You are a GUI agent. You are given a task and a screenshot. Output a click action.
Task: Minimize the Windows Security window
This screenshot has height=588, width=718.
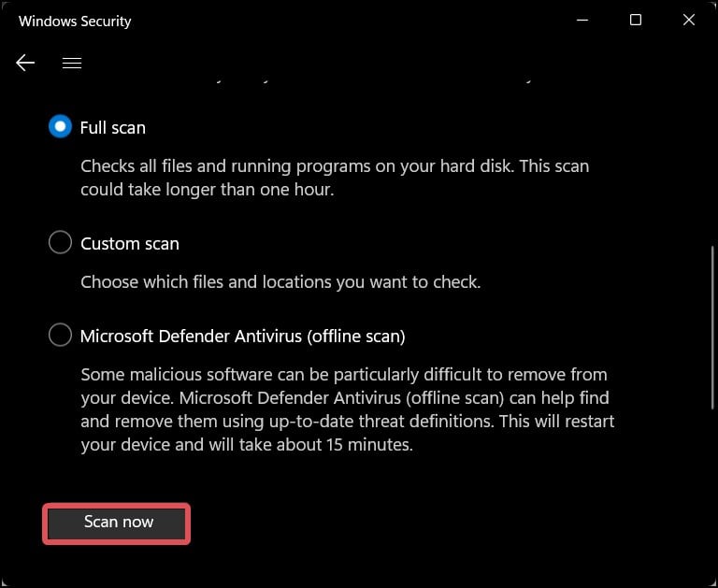581,20
